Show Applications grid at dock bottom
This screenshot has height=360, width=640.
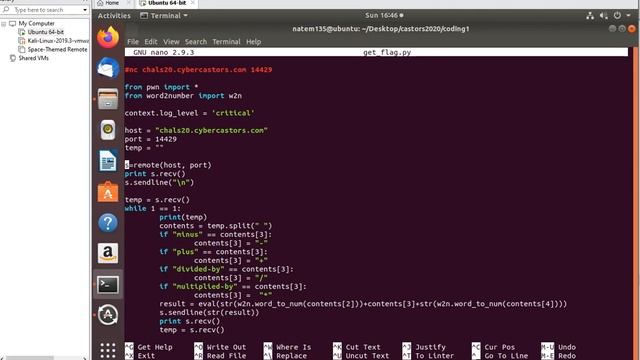[x=108, y=350]
